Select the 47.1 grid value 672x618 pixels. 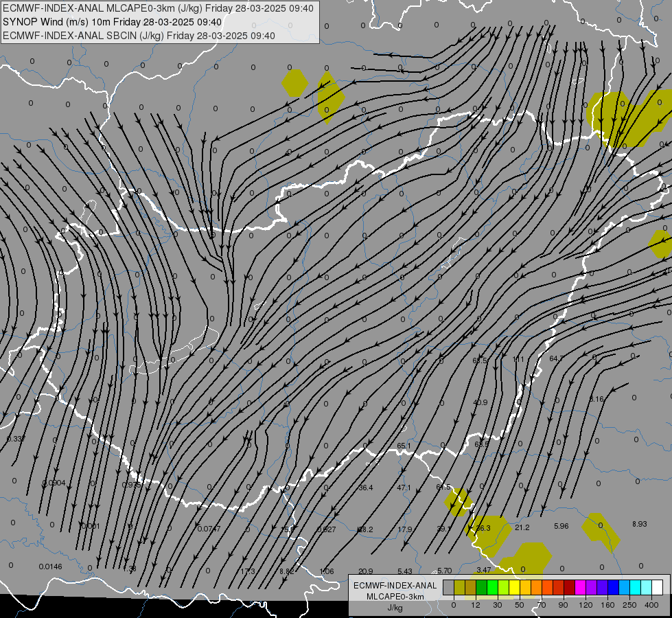pos(404,488)
